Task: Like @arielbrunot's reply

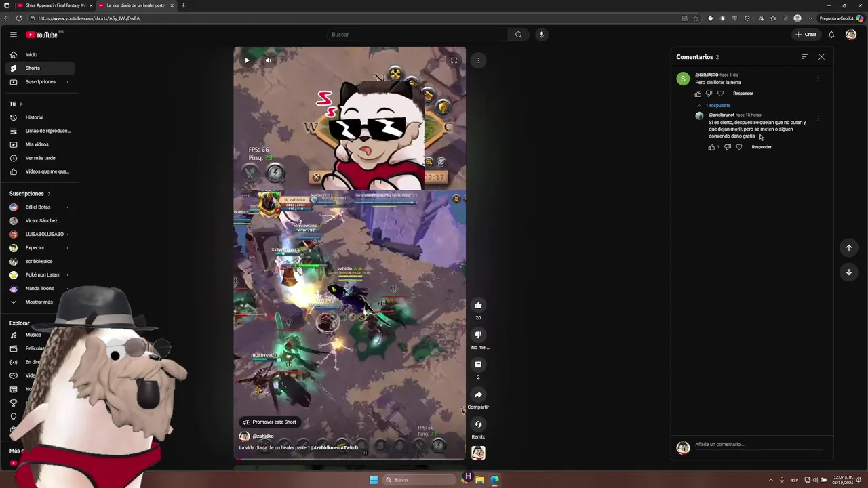Action: click(x=711, y=147)
